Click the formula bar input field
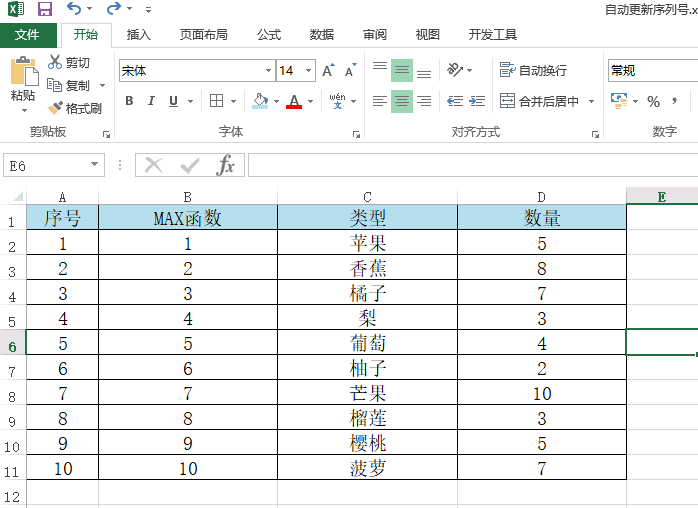The height and width of the screenshot is (508, 698). click(x=473, y=165)
